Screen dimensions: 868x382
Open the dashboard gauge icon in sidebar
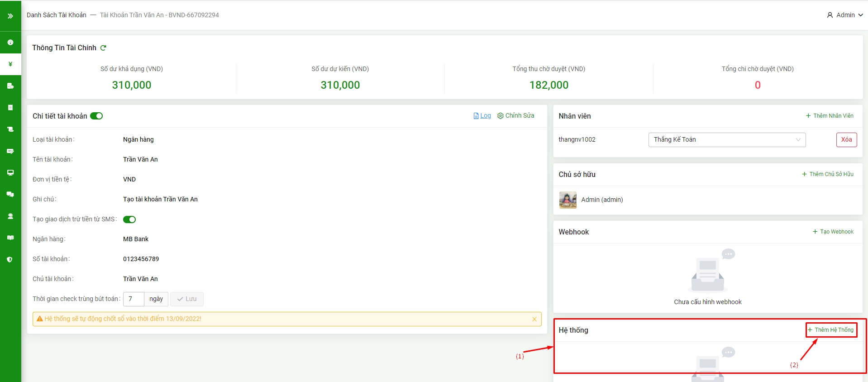(x=10, y=42)
